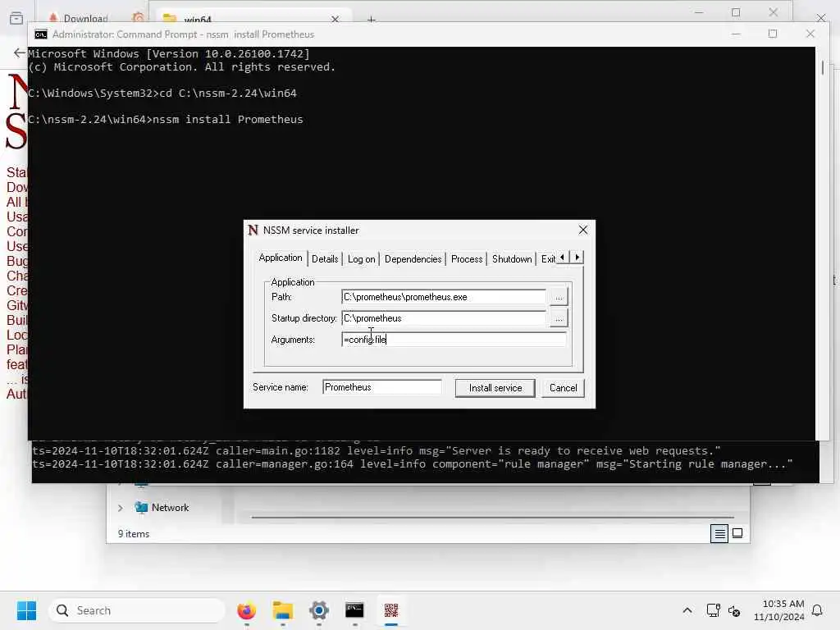
Task: Click the NSSM installer taskbar icon
Action: [x=391, y=610]
